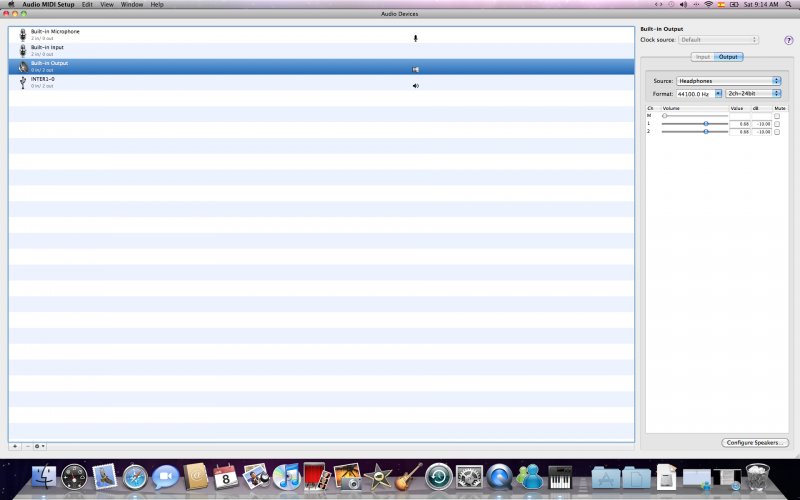
Task: Open Dashboard from the Dock
Action: click(74, 477)
